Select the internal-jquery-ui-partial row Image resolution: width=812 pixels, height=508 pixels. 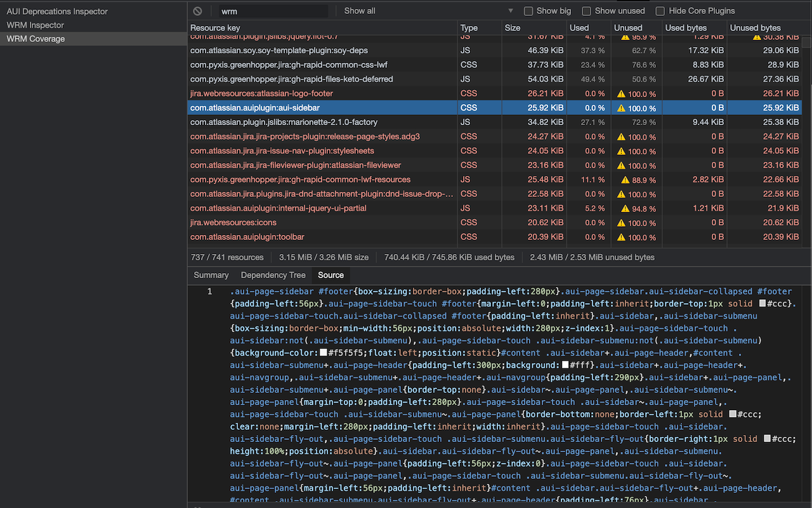click(495, 208)
